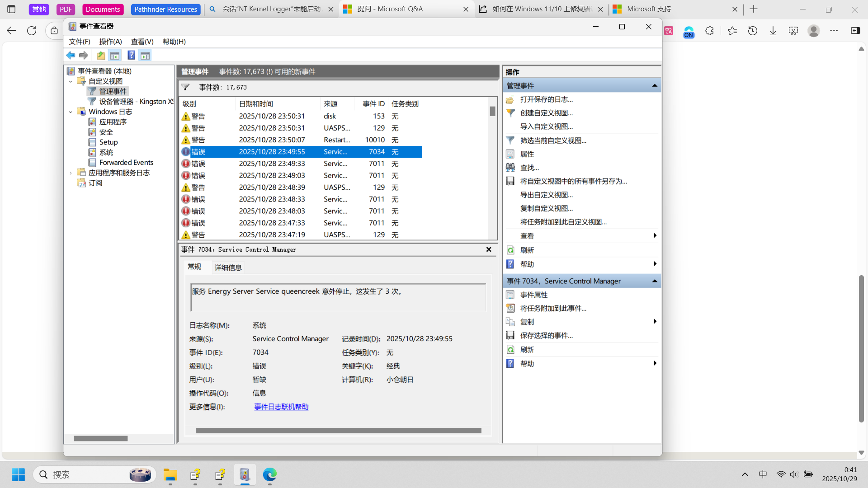Toggle the console tree pane toolbar icon
This screenshot has height=488, width=868.
[x=115, y=55]
